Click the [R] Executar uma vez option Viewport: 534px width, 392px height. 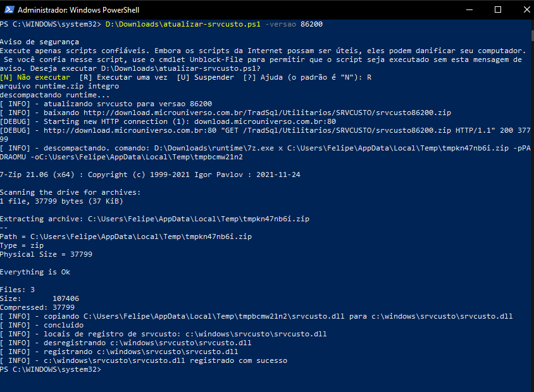coord(123,77)
